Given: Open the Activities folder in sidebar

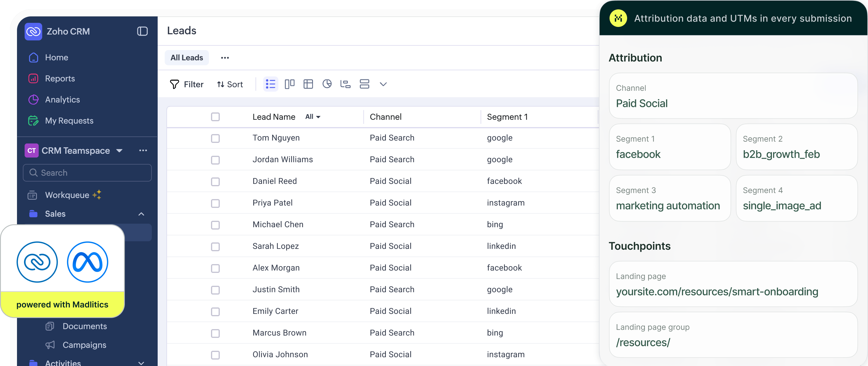Looking at the screenshot, I should pos(63,363).
